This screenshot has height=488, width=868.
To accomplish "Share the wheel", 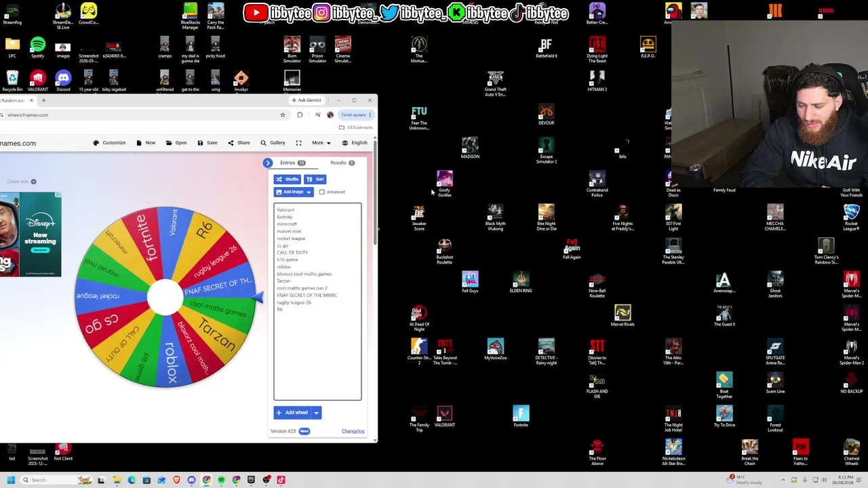I will click(x=239, y=143).
